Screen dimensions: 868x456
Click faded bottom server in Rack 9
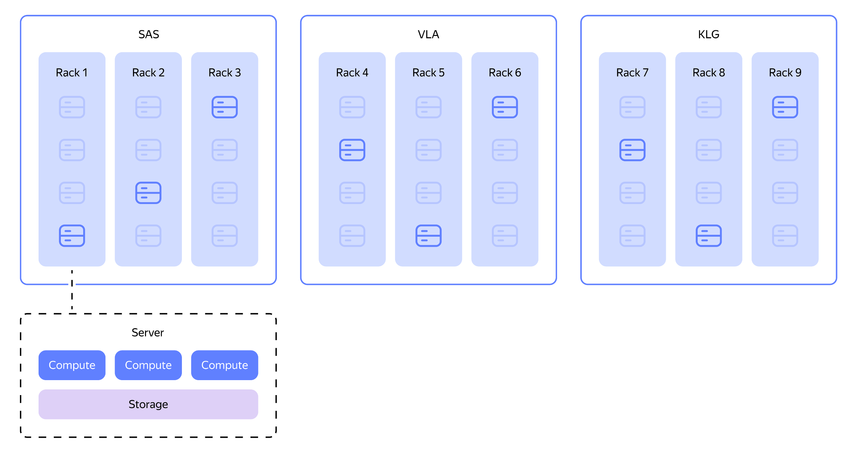[785, 235]
